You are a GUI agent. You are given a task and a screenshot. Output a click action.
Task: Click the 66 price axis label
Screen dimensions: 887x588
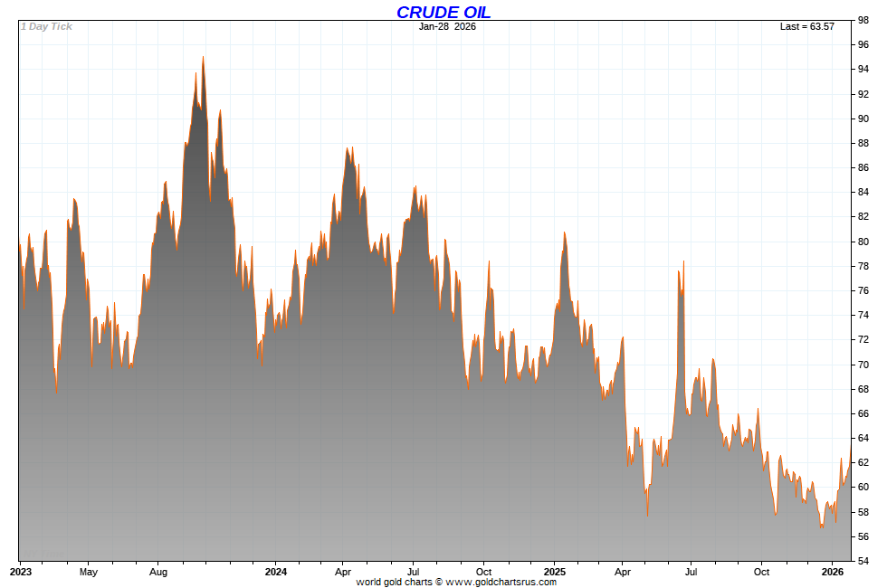pos(863,414)
